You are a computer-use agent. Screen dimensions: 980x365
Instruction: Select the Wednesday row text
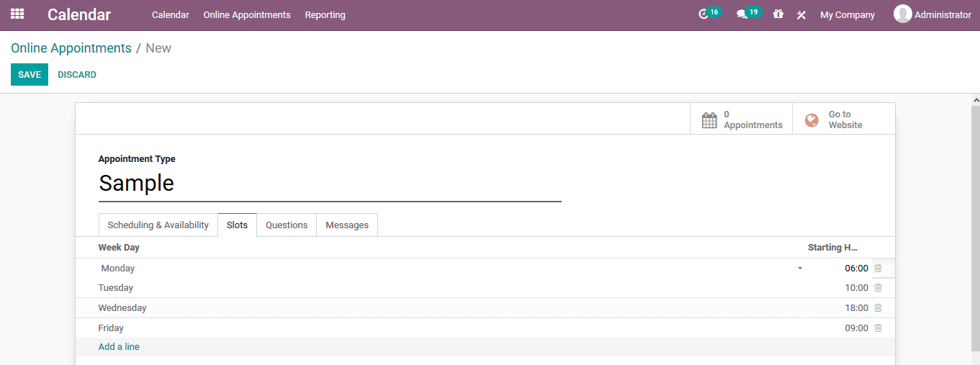[x=122, y=308]
